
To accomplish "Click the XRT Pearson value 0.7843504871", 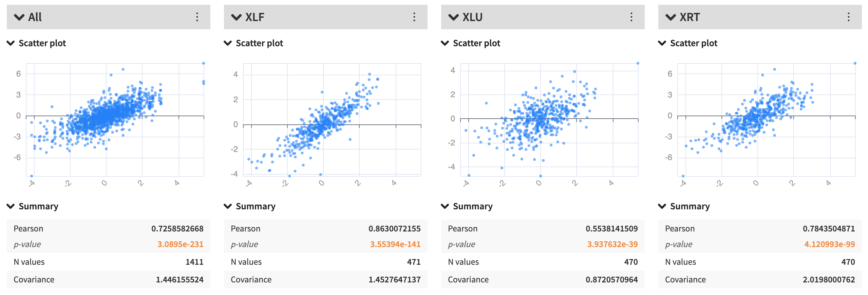I will click(x=829, y=229).
